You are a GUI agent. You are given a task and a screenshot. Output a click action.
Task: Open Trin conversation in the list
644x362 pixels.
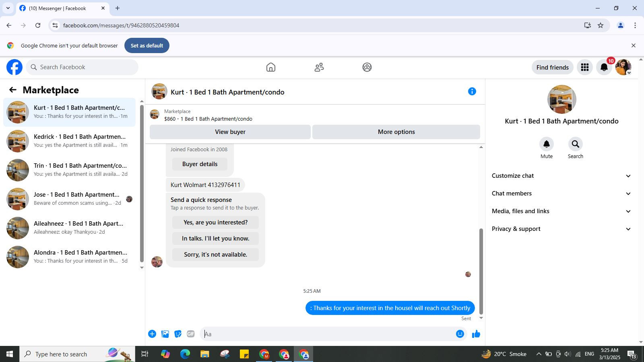(x=69, y=170)
